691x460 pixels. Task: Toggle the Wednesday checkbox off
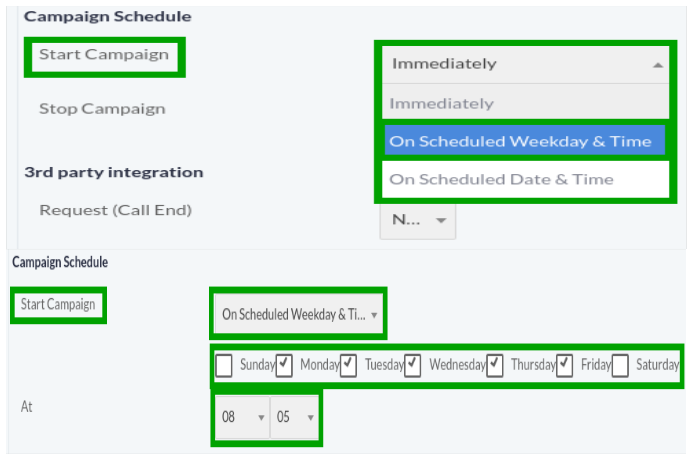[414, 365]
